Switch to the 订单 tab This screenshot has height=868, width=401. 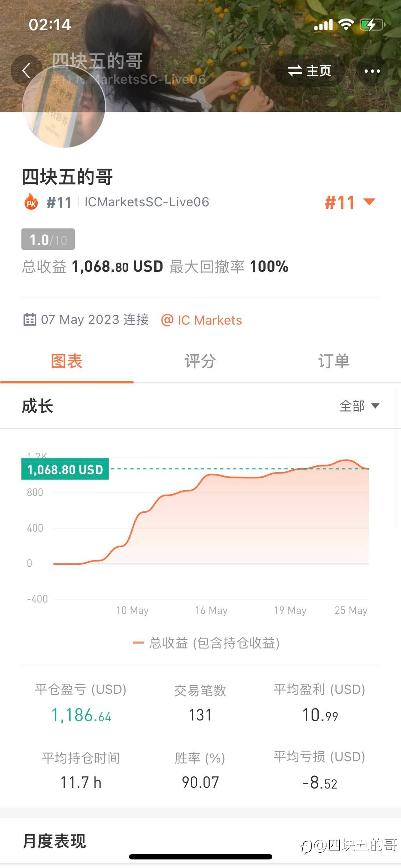(334, 361)
